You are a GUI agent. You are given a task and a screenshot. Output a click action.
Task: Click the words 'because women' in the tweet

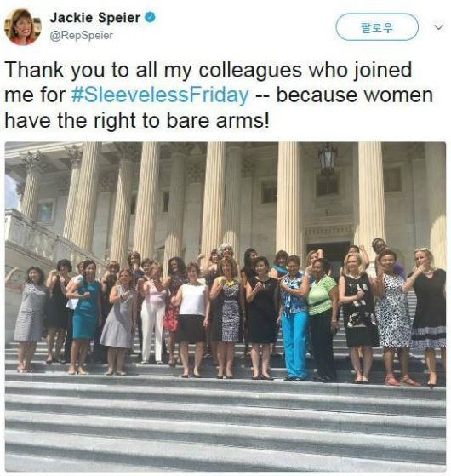click(355, 95)
